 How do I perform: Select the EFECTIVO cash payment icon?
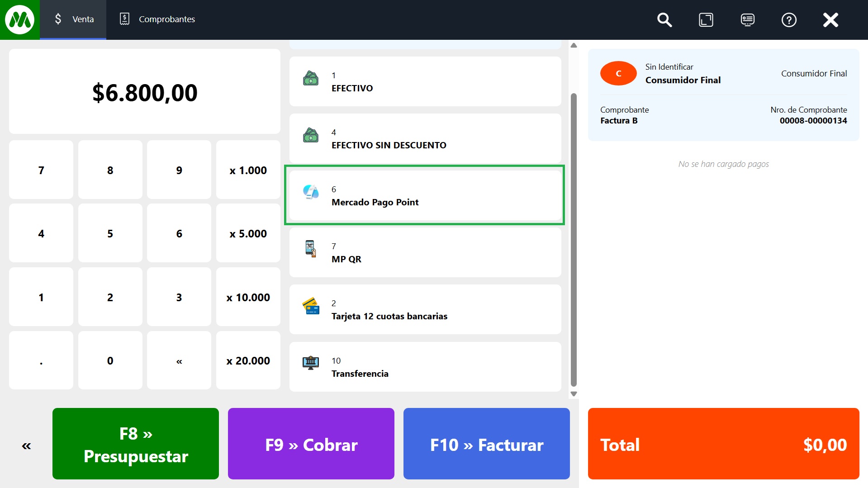[x=311, y=79]
